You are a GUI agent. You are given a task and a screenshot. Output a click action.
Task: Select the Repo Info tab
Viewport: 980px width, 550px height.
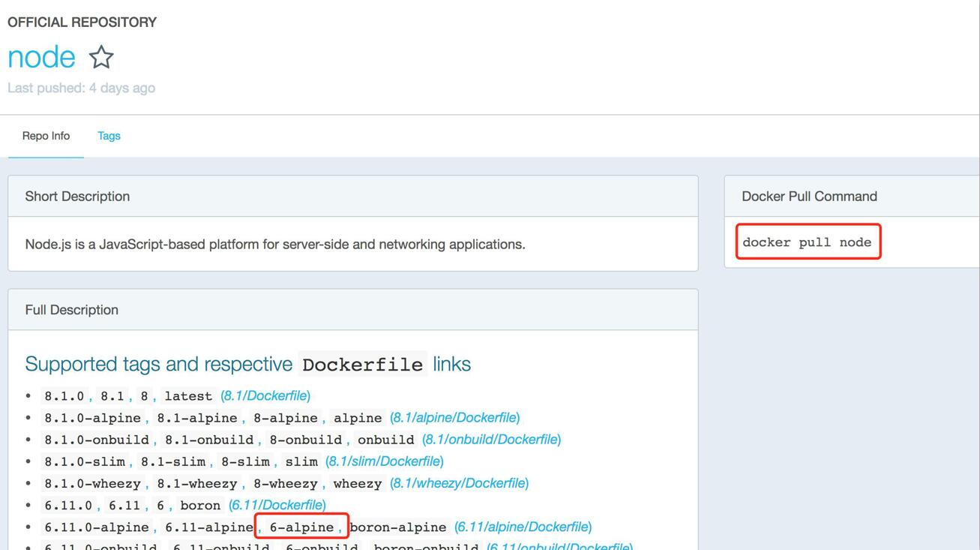coord(46,136)
